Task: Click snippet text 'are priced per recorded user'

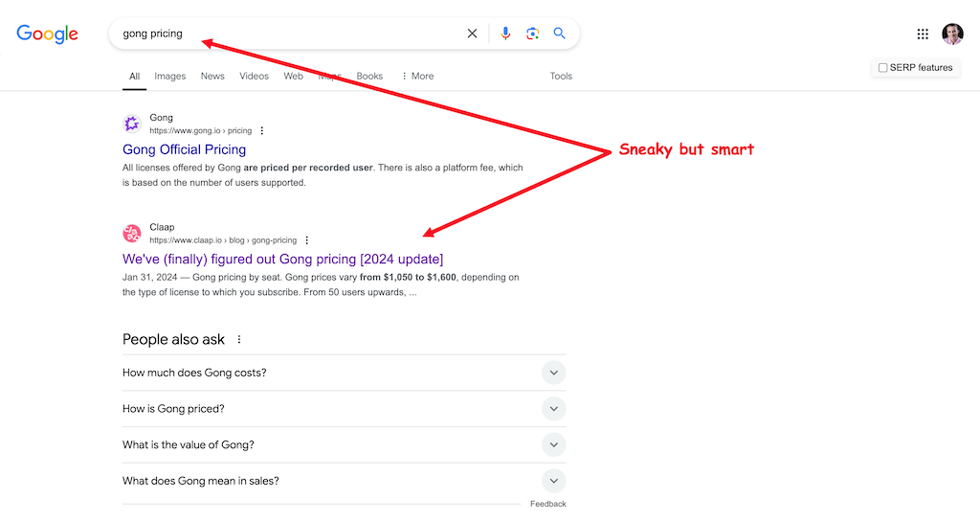Action: click(308, 168)
